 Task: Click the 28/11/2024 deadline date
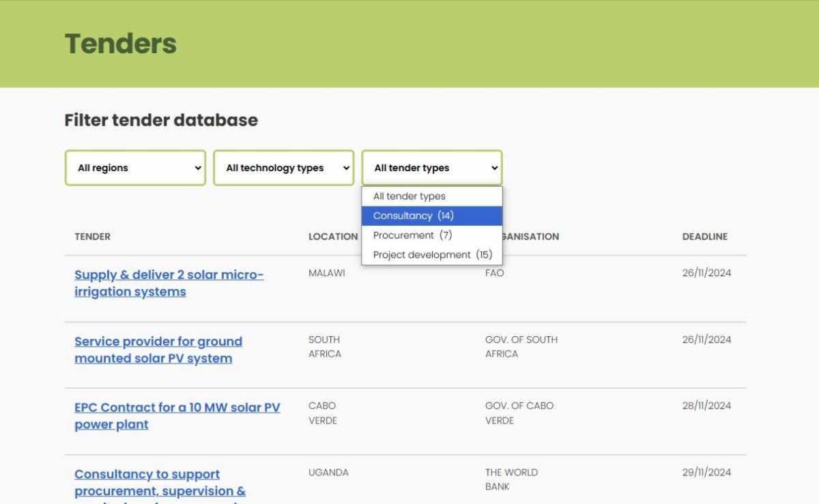[706, 406]
